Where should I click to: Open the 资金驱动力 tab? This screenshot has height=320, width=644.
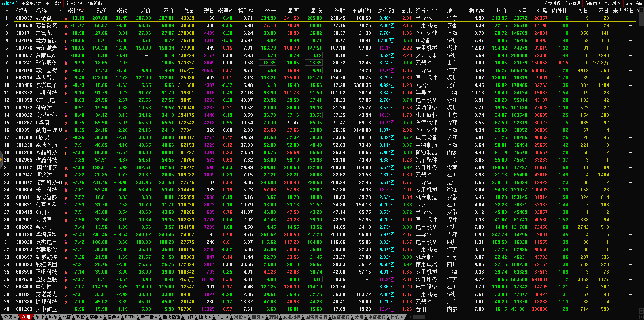31,3
